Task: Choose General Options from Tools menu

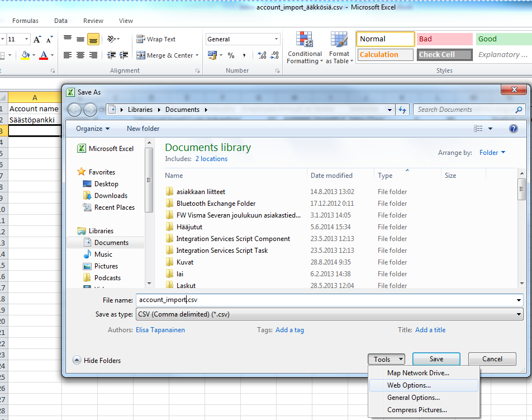Action: coord(424,398)
